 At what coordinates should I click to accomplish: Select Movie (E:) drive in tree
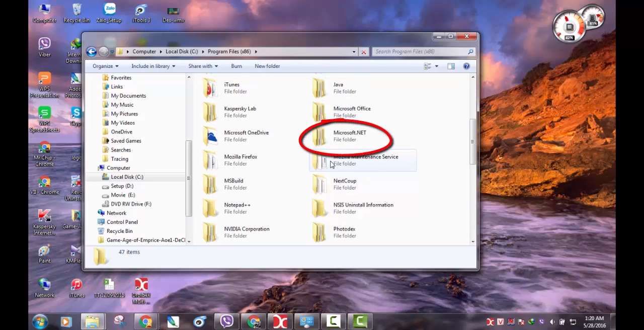(x=123, y=195)
